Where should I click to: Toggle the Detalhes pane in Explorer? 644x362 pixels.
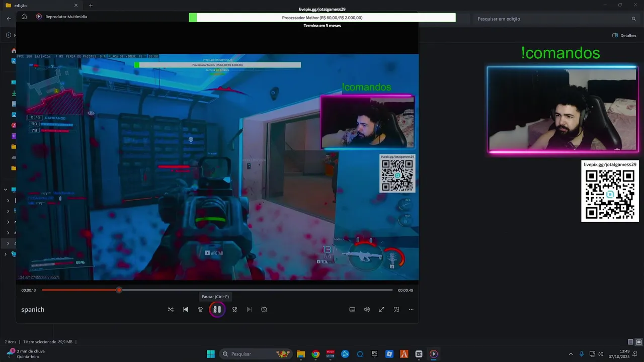[x=624, y=35]
